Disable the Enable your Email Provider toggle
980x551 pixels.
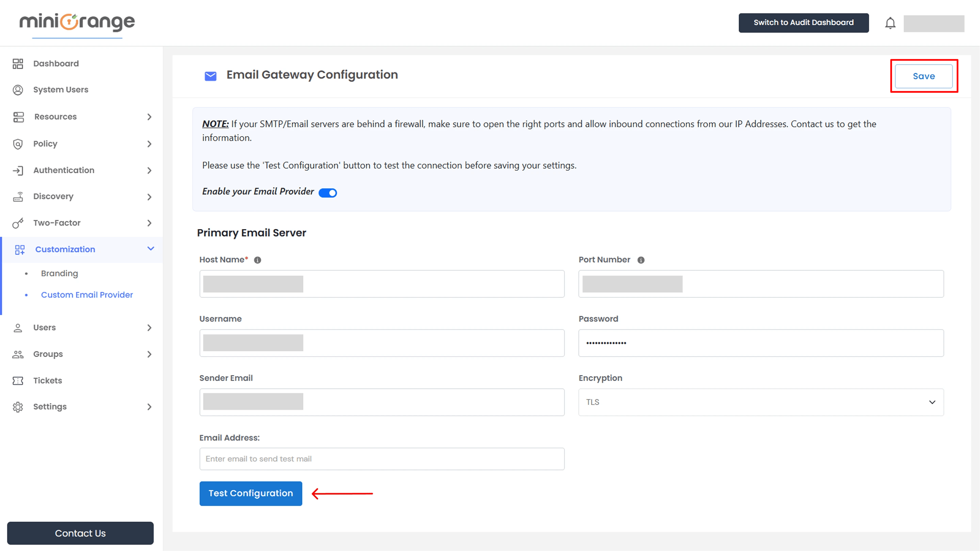[327, 192]
